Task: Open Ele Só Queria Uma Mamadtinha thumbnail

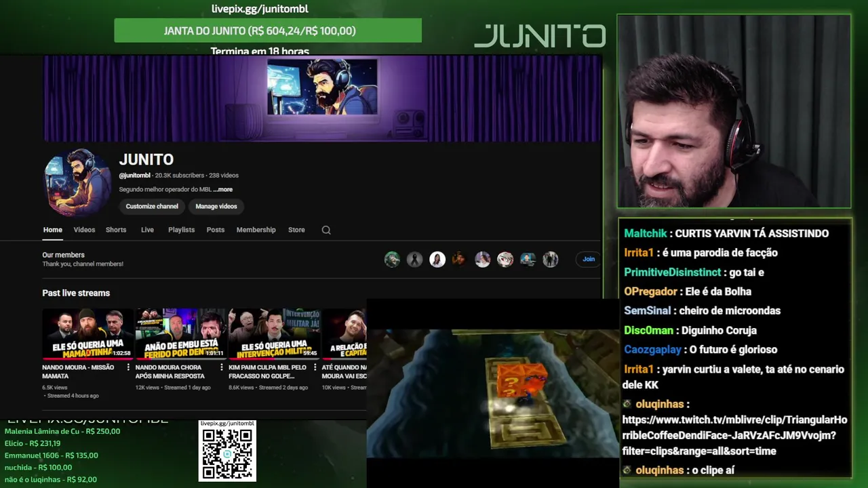Action: [x=87, y=333]
